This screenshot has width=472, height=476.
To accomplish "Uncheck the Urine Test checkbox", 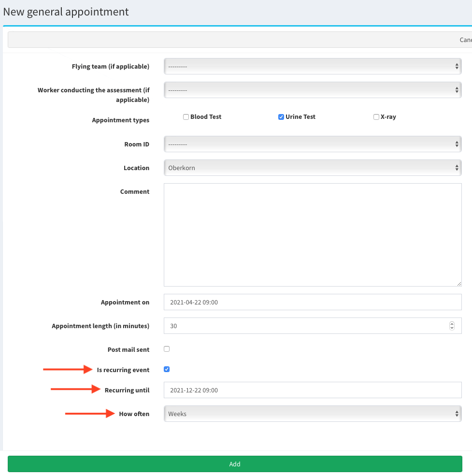I will tap(281, 117).
